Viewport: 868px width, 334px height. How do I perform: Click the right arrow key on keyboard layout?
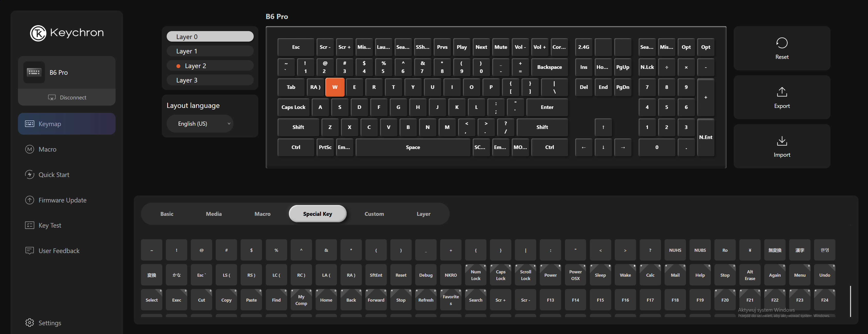click(623, 147)
